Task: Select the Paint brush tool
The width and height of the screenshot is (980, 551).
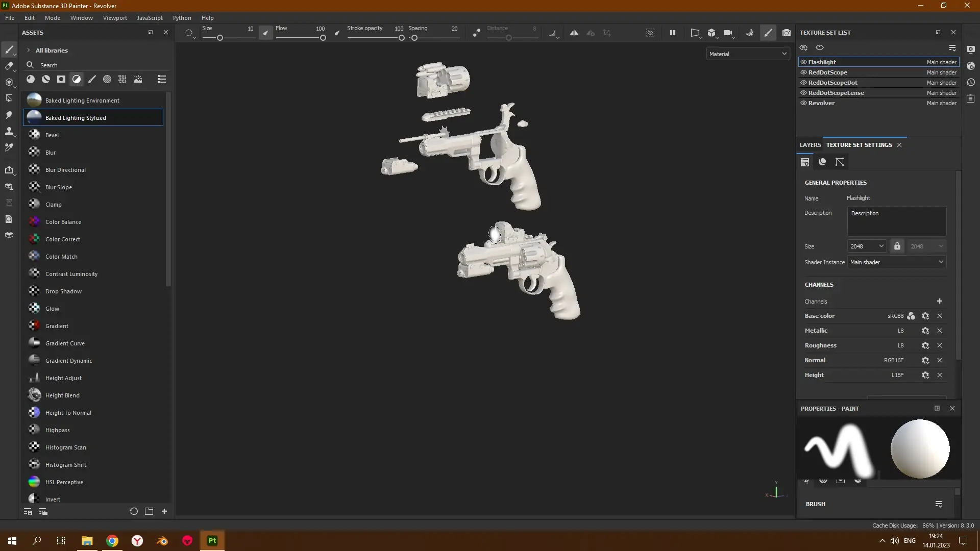Action: tap(9, 49)
